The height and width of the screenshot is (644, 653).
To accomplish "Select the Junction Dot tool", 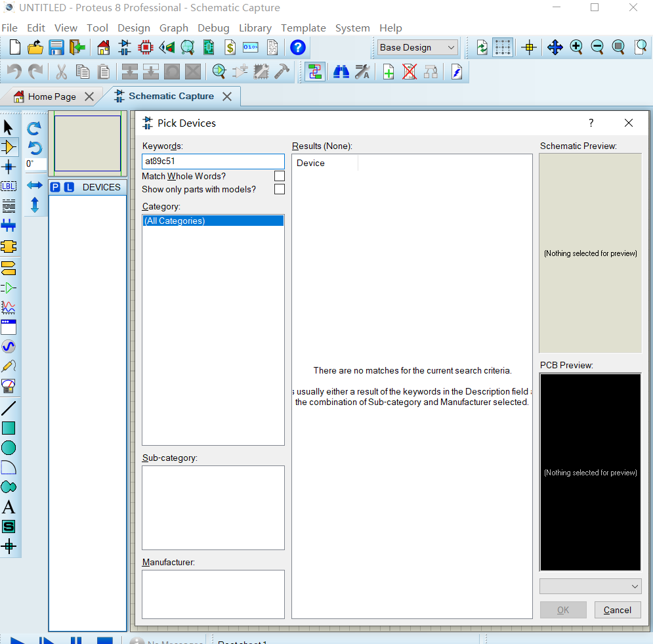I will click(9, 167).
